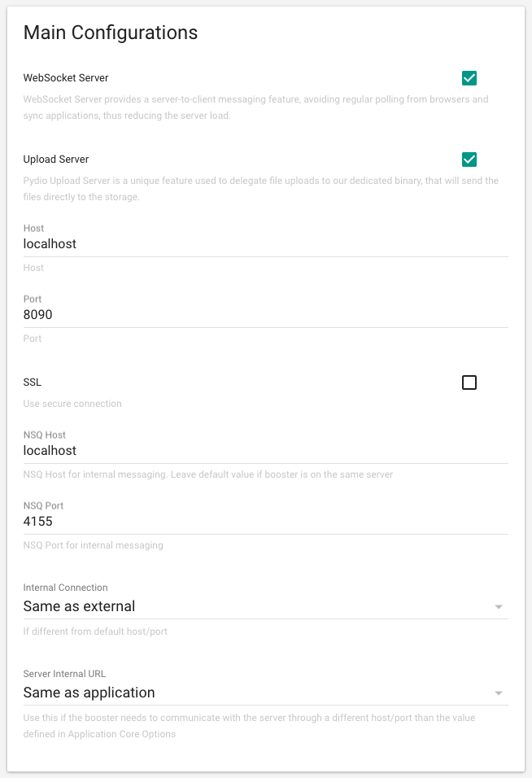Click the SSL option label
The height and width of the screenshot is (778, 532).
click(x=33, y=382)
